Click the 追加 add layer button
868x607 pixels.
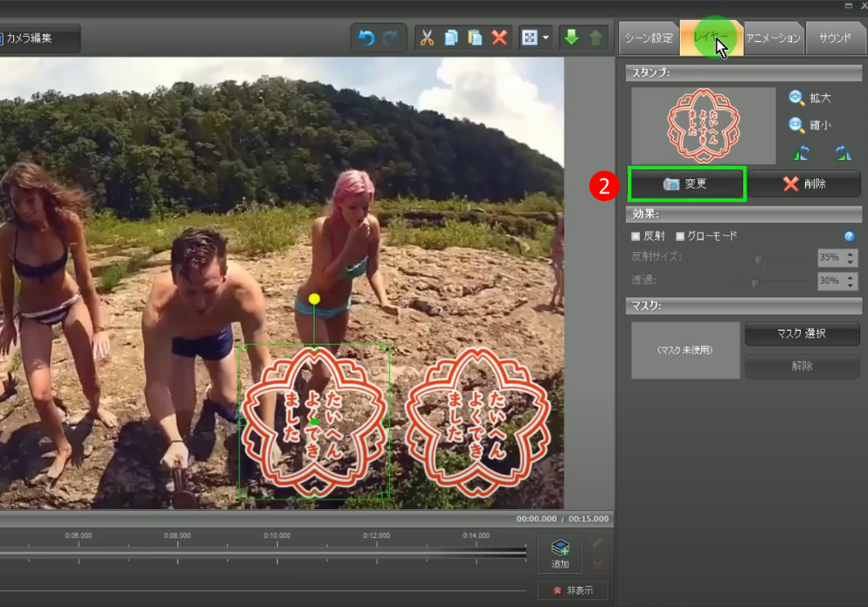(560, 554)
